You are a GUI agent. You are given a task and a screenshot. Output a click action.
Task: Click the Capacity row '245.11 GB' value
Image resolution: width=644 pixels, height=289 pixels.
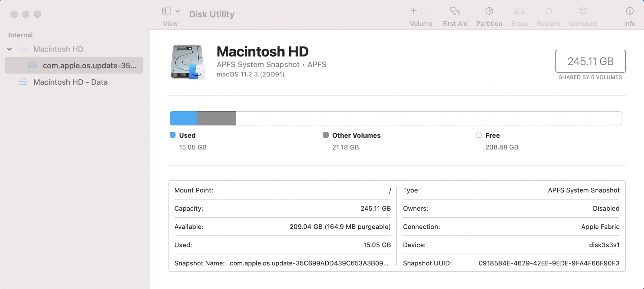coord(375,209)
